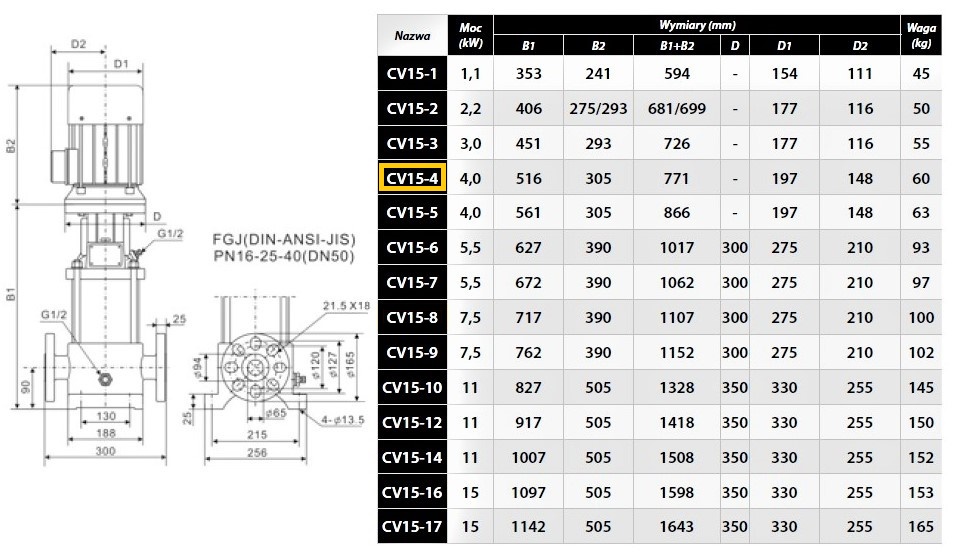Click the Waga (kg) column header
The width and height of the screenshot is (960, 557).
921,36
